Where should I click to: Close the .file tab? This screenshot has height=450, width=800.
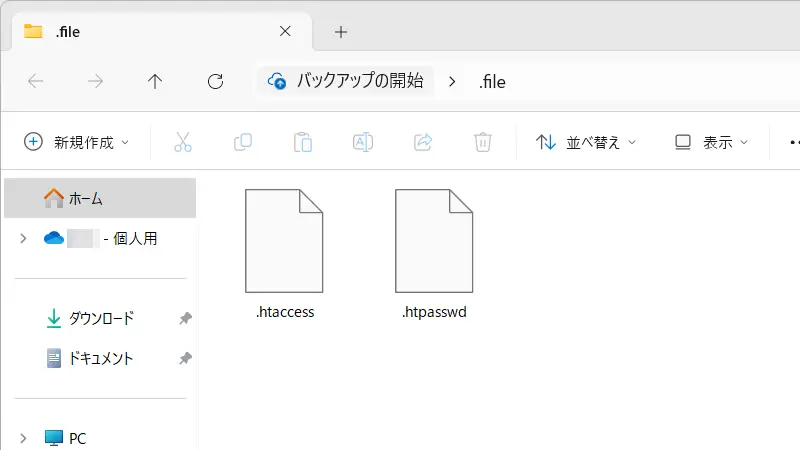coord(285,32)
